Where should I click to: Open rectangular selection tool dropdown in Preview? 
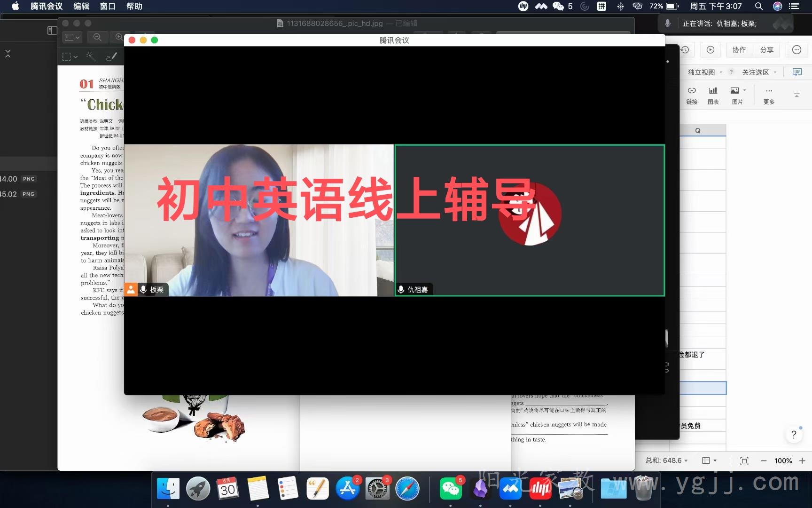click(70, 57)
